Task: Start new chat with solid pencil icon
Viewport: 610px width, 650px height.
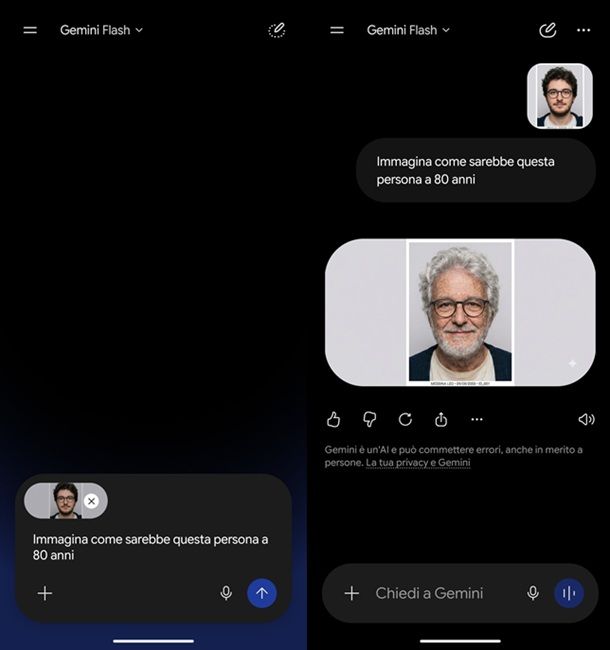Action: [547, 30]
